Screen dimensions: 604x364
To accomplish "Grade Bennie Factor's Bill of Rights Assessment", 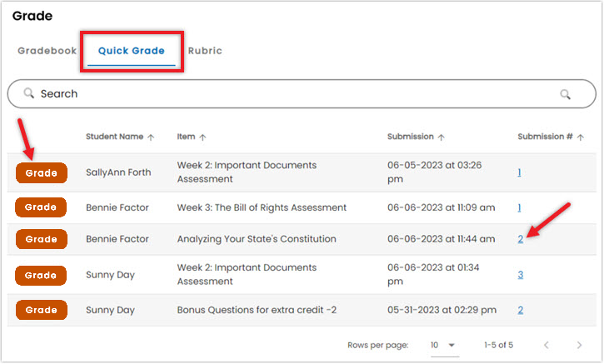I will coord(41,207).
